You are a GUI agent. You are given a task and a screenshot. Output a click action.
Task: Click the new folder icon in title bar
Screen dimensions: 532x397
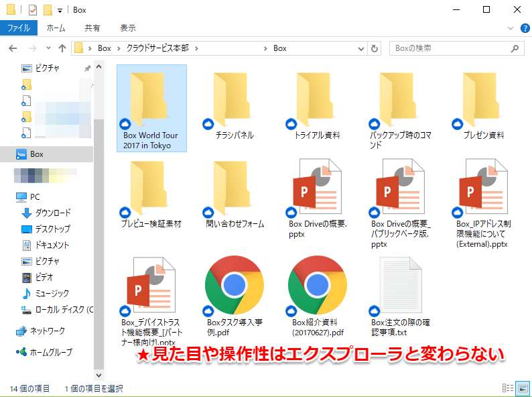(x=48, y=10)
